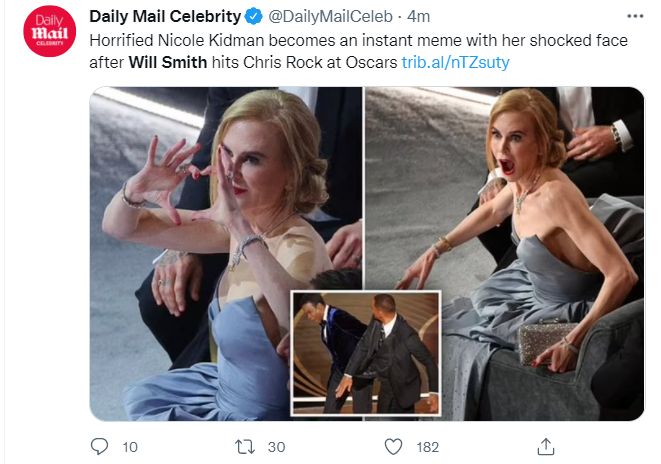Open the tweet via the 4m timestamp
Image resolution: width=661 pixels, height=464 pixels.
[418, 17]
